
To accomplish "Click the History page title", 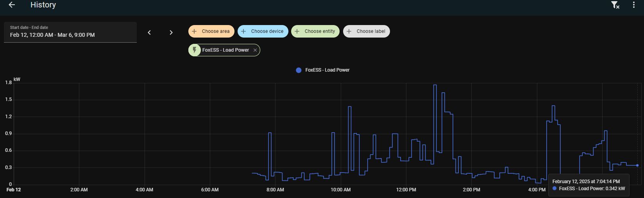I will point(43,5).
